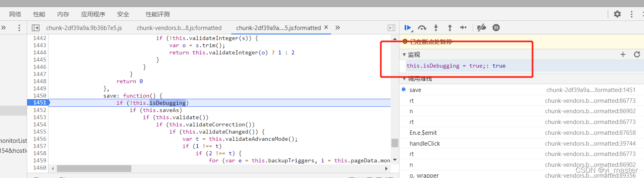Open DevTools settings gear

617,14
